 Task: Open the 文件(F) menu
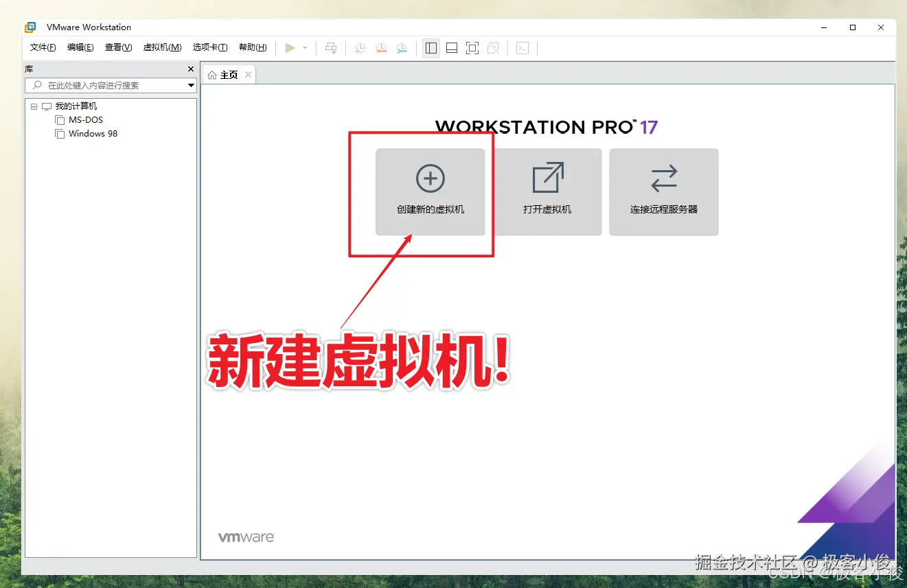[43, 47]
